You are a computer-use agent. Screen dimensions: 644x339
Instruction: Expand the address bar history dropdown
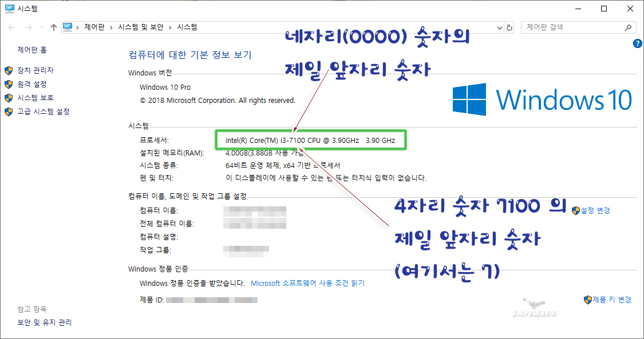tap(499, 28)
